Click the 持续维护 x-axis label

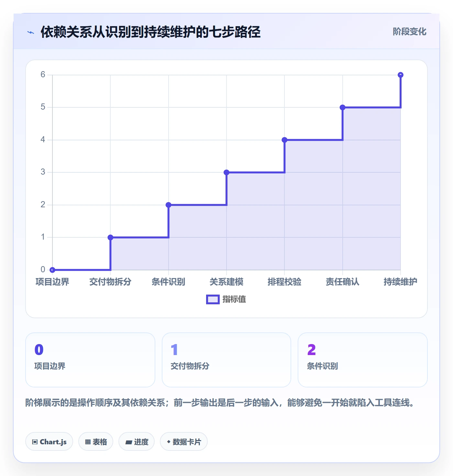coord(401,282)
